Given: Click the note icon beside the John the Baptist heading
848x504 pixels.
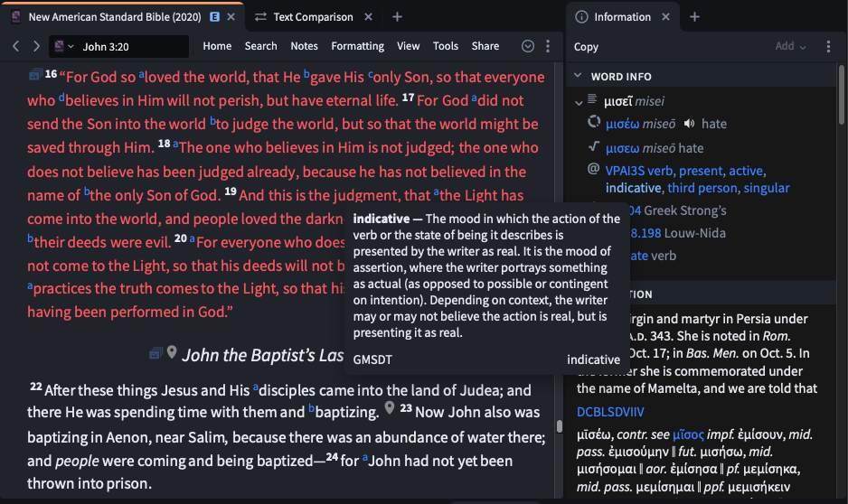Looking at the screenshot, I should 155,353.
